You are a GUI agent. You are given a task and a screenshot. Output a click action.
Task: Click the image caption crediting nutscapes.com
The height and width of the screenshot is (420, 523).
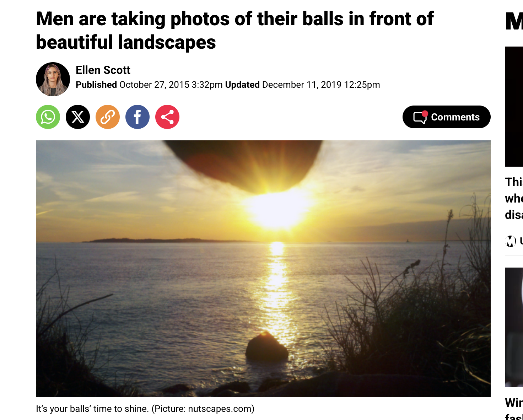145,409
